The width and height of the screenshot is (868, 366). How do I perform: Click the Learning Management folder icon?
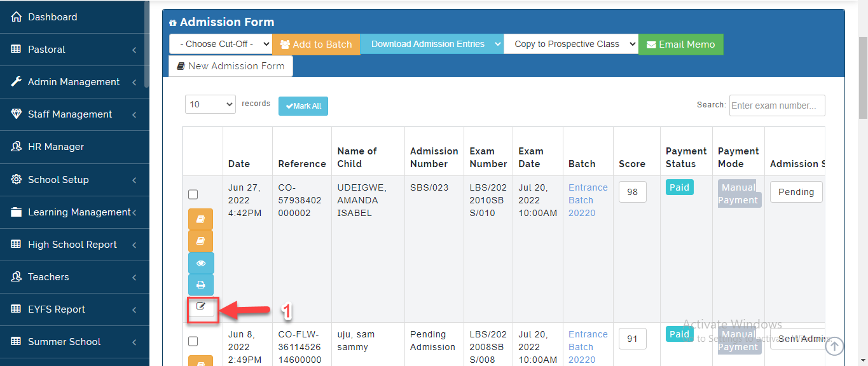pyautogui.click(x=17, y=212)
